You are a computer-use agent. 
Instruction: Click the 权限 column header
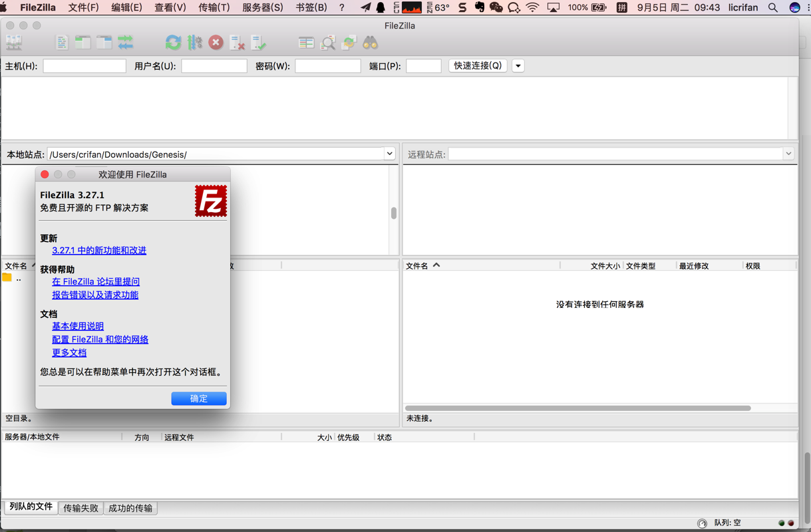[x=752, y=266]
